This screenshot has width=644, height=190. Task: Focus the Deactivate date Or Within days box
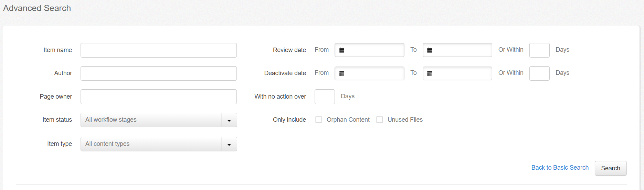tap(539, 73)
